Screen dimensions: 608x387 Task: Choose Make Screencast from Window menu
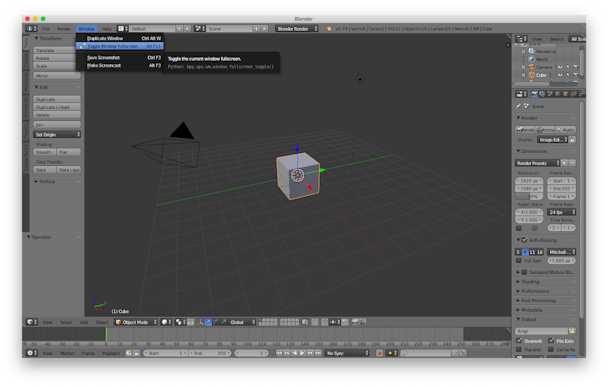point(120,66)
